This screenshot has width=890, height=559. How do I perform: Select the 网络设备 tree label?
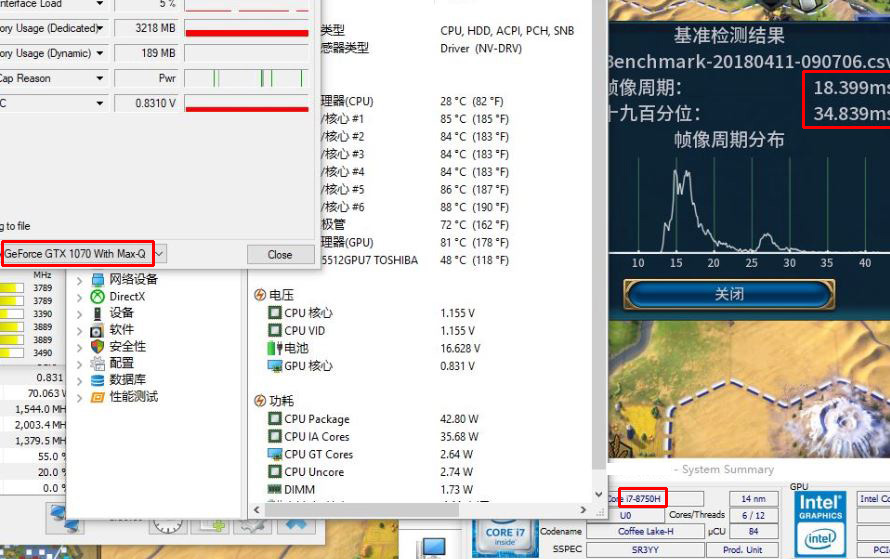[134, 279]
